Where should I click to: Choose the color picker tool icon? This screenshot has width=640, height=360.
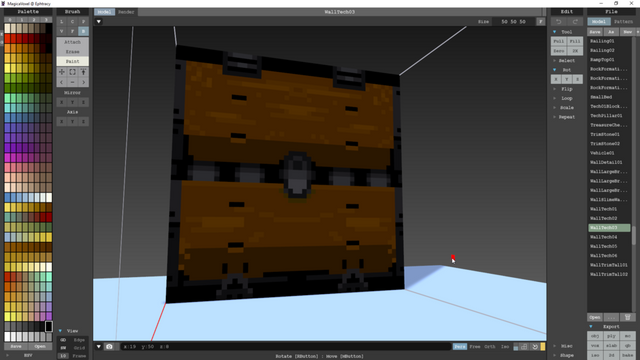83,72
